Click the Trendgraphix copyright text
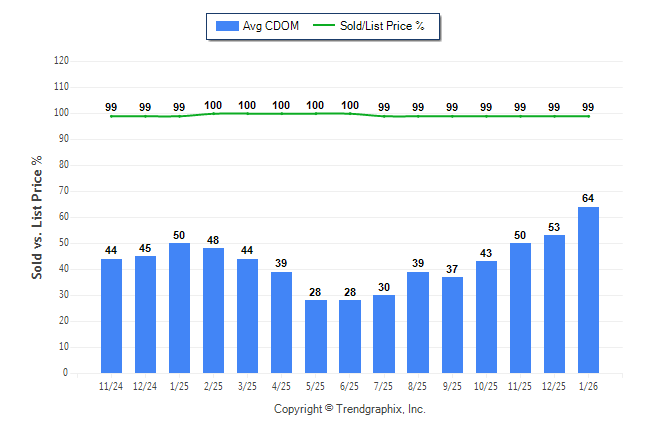 tap(350, 410)
